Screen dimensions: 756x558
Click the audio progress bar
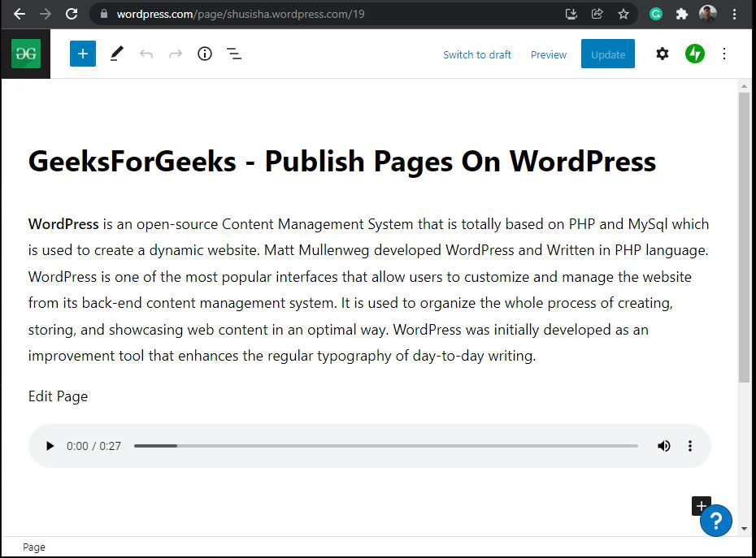pos(385,446)
